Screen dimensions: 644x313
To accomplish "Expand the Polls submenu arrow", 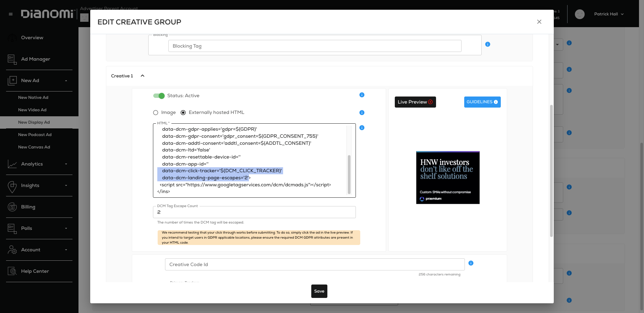I will [66, 229].
